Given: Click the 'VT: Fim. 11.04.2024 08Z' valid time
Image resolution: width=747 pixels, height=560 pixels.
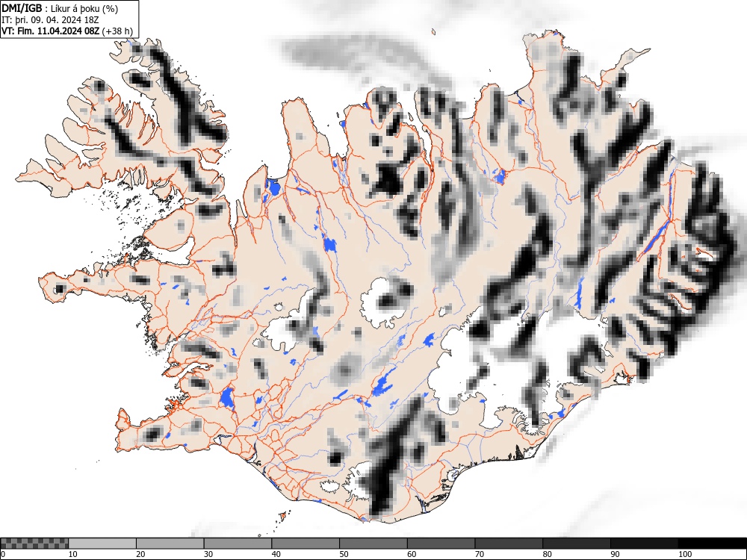Looking at the screenshot, I should point(51,31).
